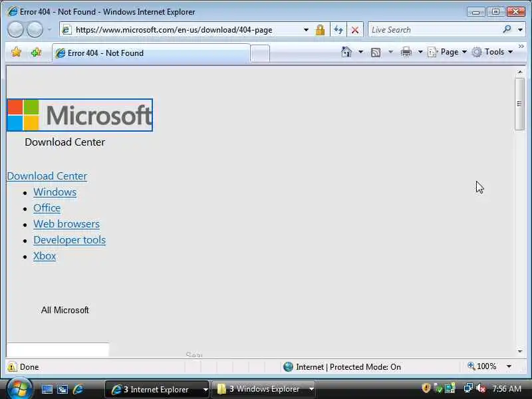
Task: Click Switch between windows quick launch icon
Action: point(63,389)
